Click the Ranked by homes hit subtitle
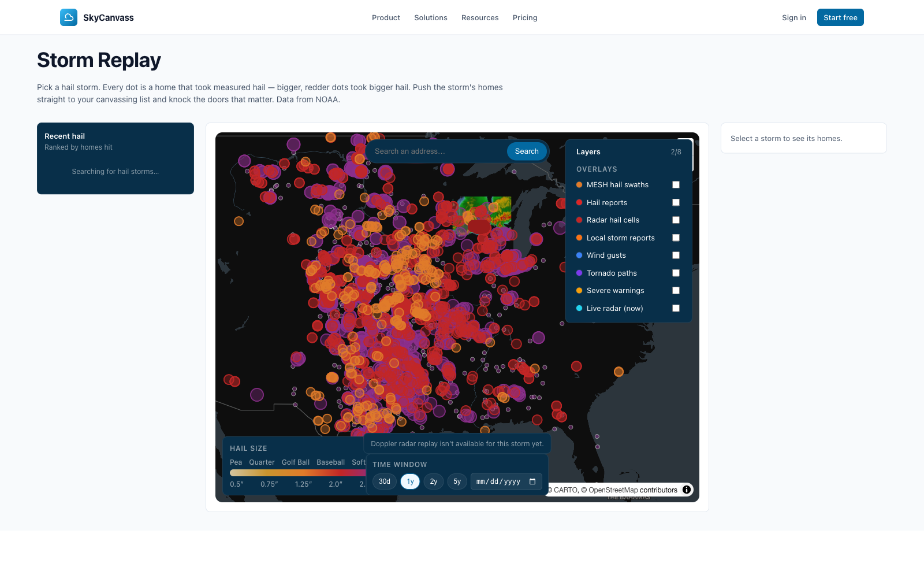The image size is (924, 578). 79,147
